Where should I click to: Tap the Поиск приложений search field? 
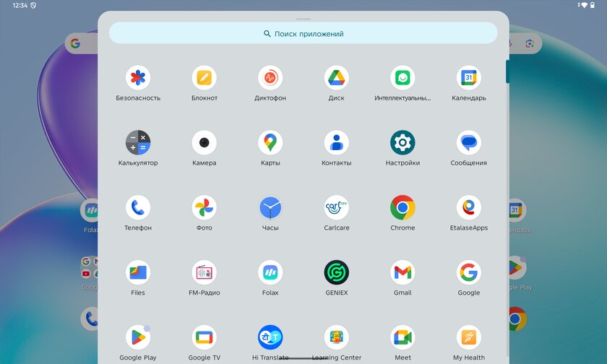tap(303, 33)
